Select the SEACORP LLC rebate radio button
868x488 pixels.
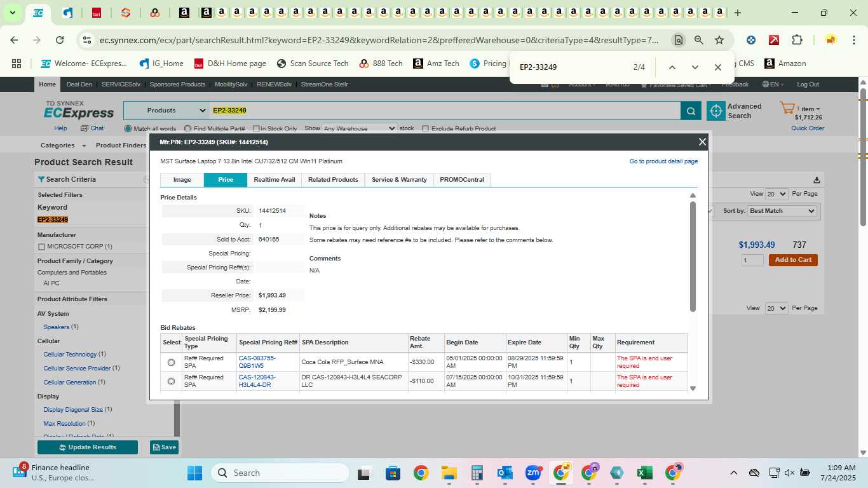[171, 381]
